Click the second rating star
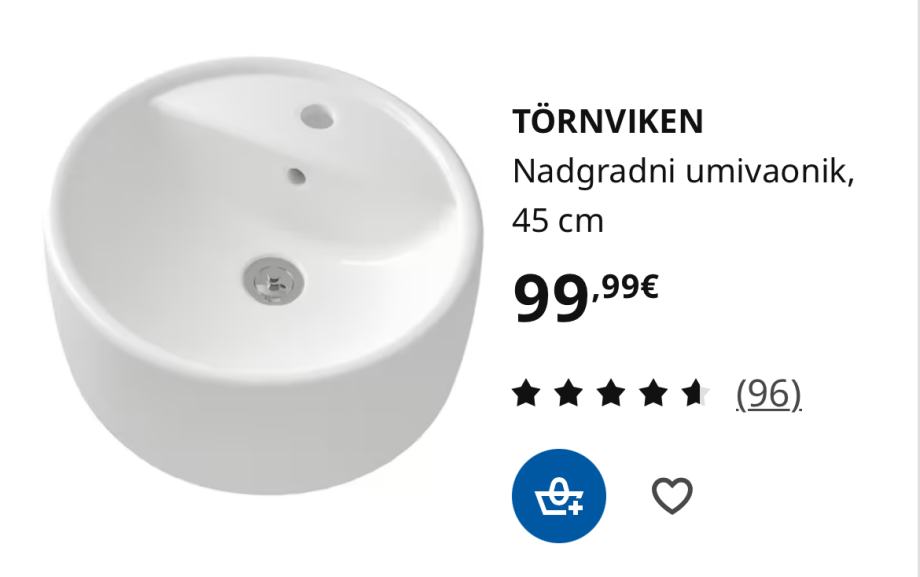 click(x=568, y=393)
